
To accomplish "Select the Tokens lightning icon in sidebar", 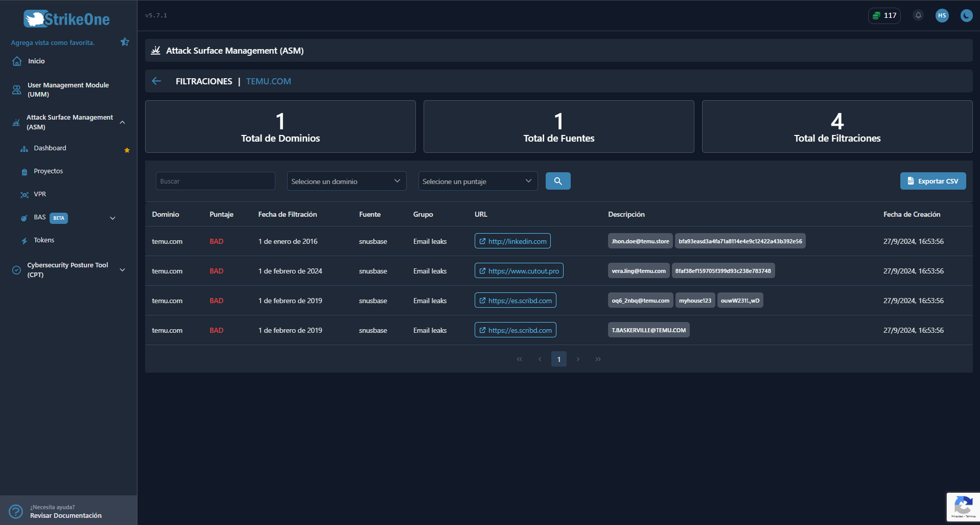I will 24,240.
